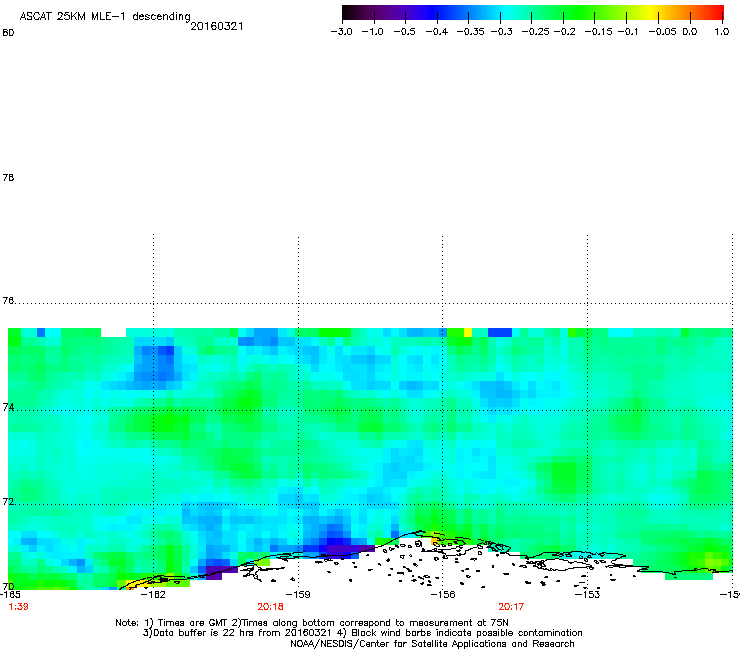Click the colorbar label -0.25
The width and height of the screenshot is (740, 650).
[x=535, y=32]
